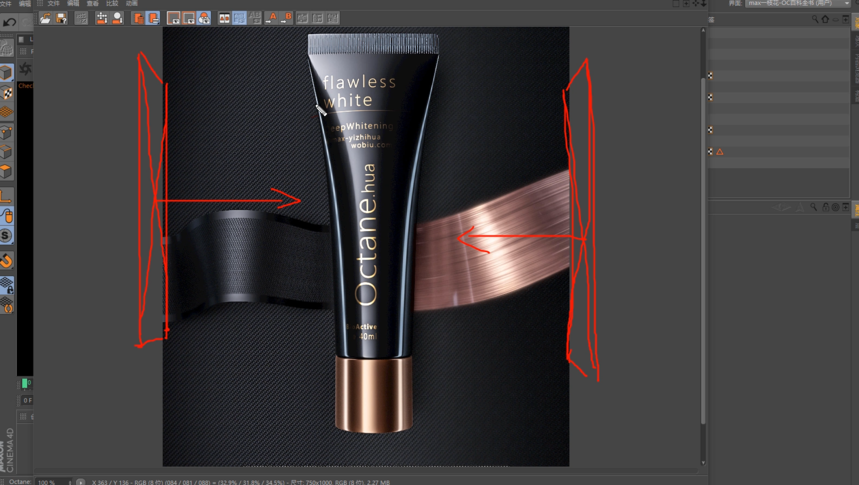Image resolution: width=859 pixels, height=485 pixels.
Task: Click the second checkered texture tag
Action: coord(710,97)
